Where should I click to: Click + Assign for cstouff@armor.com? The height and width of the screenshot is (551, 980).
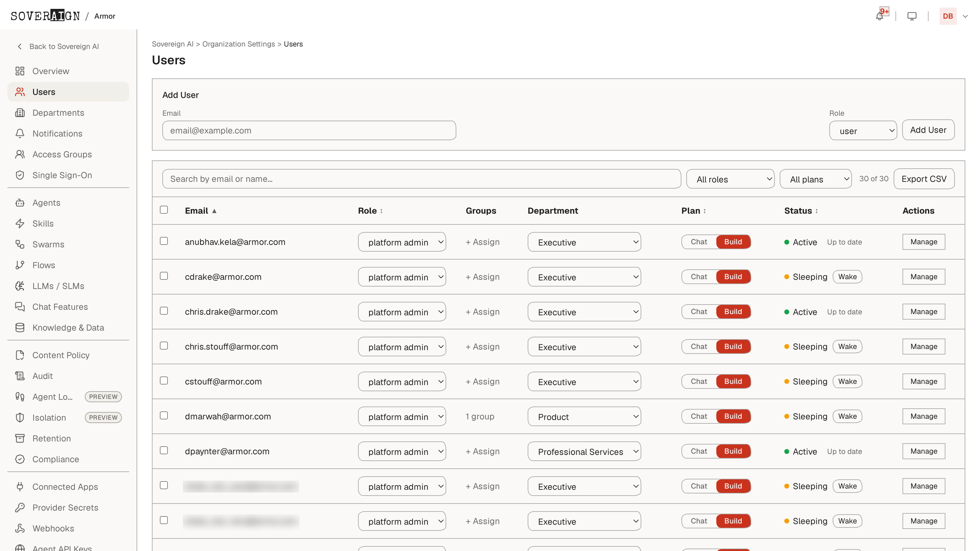point(482,381)
